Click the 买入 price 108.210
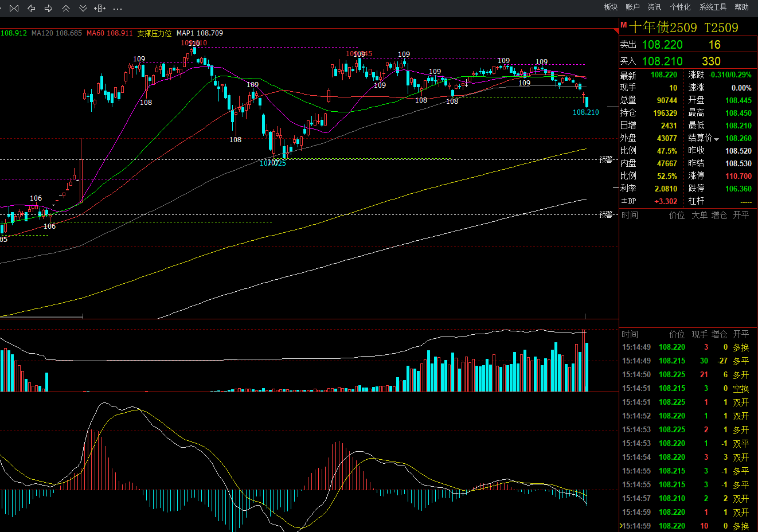 click(x=662, y=61)
